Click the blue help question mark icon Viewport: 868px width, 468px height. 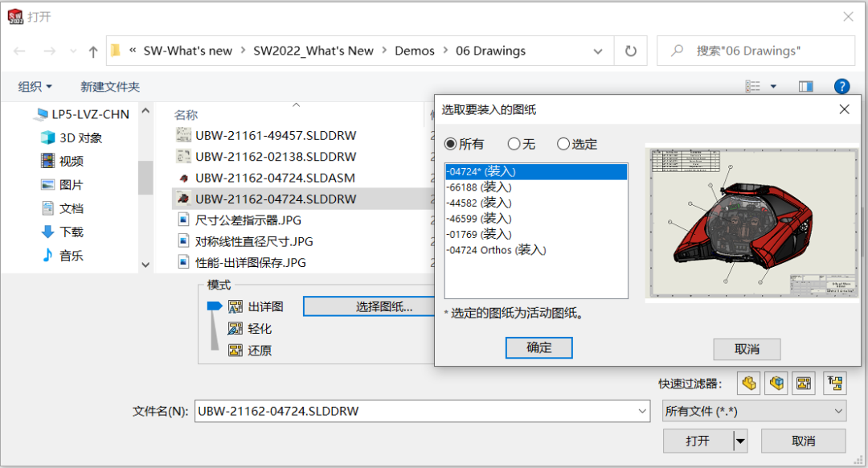coord(841,86)
